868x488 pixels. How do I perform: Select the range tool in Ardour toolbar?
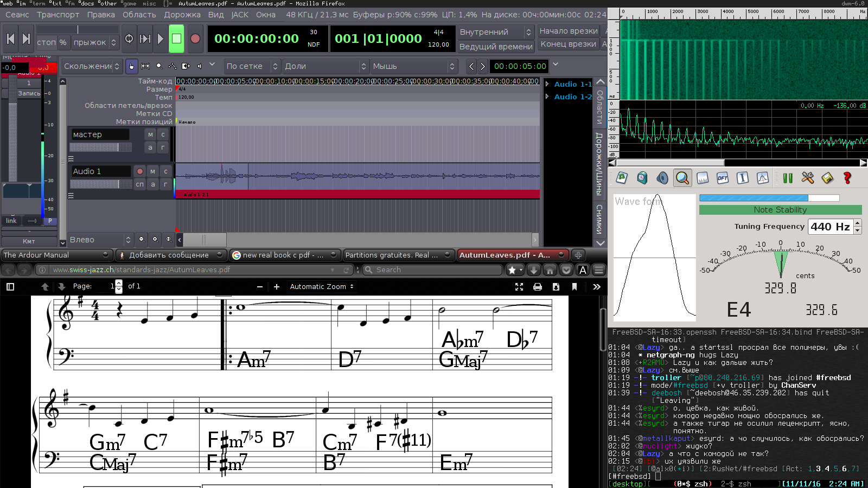[145, 66]
